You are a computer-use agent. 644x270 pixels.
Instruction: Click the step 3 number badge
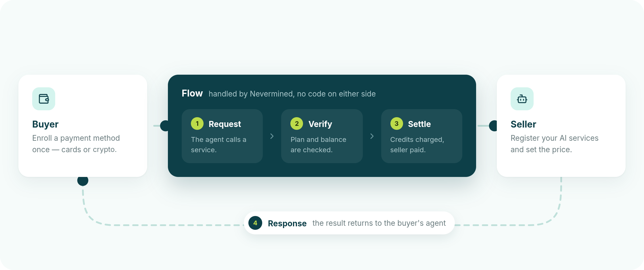pyautogui.click(x=396, y=124)
